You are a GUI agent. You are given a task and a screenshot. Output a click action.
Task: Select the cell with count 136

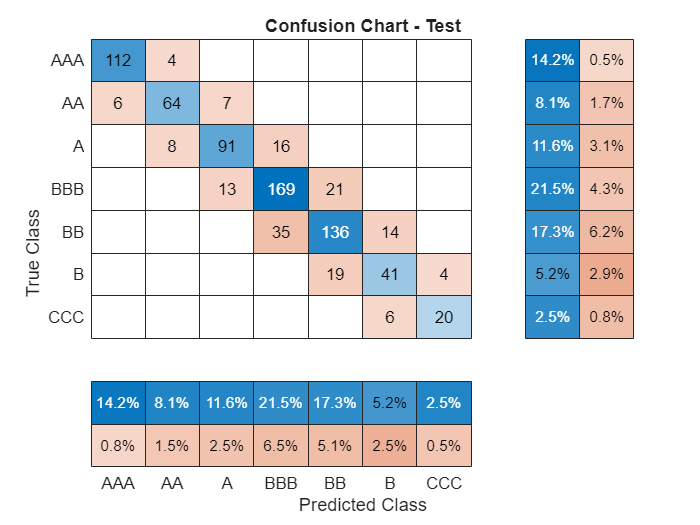pos(335,231)
